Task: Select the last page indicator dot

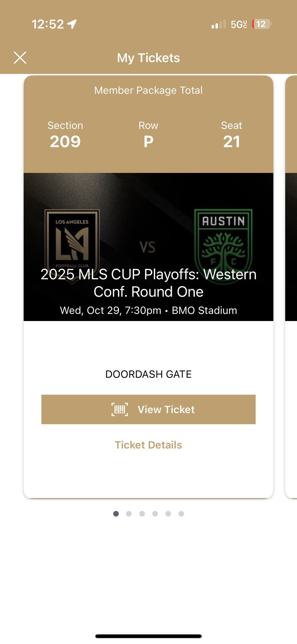Action: tap(181, 514)
